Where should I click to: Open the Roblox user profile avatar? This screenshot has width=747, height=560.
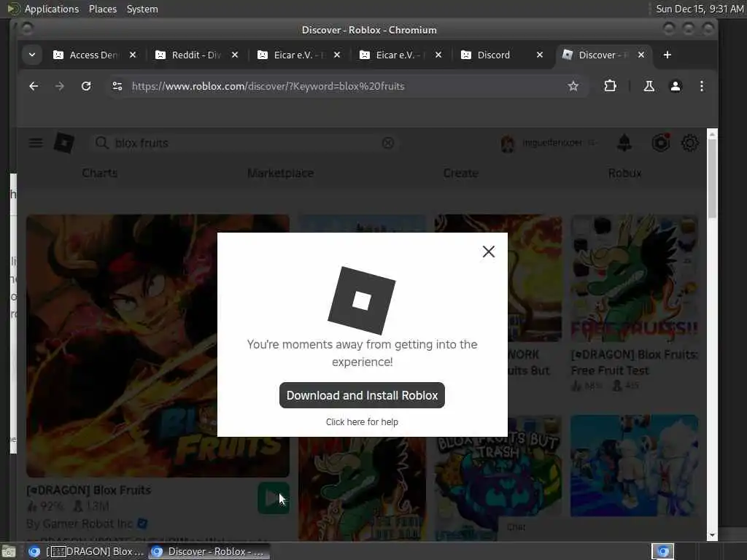tap(508, 143)
